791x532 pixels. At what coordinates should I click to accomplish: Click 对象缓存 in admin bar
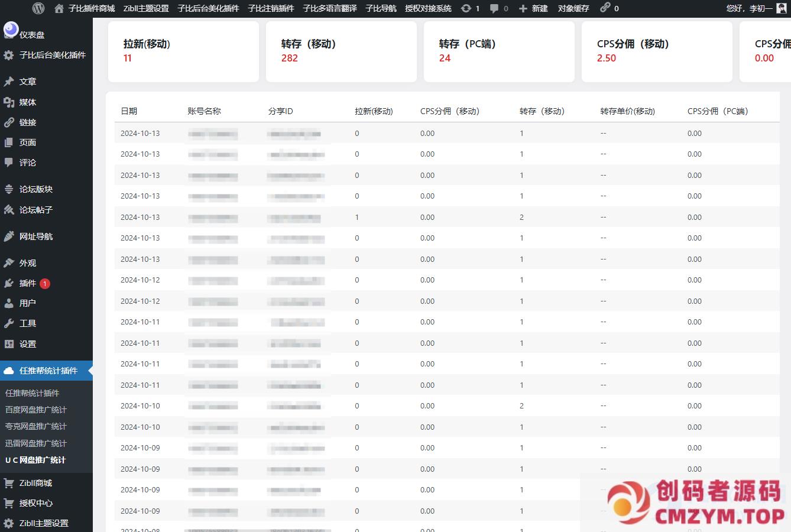(x=573, y=8)
